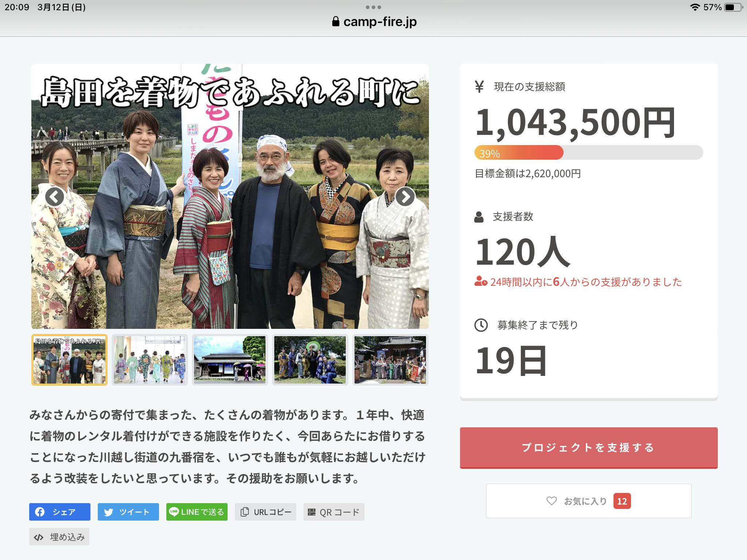
Task: Select first thumbnail with kimono group title
Action: [69, 360]
